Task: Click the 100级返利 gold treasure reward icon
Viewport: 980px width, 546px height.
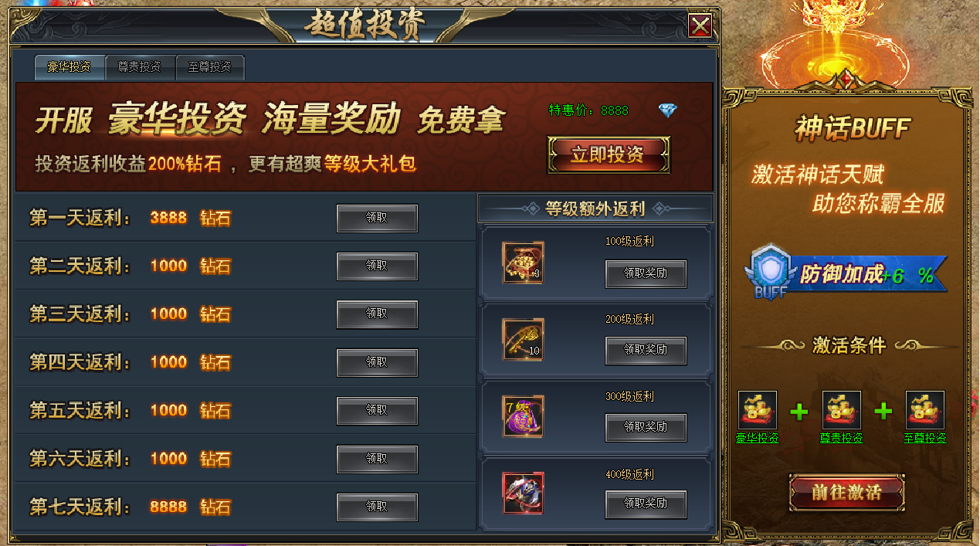Action: (x=523, y=263)
